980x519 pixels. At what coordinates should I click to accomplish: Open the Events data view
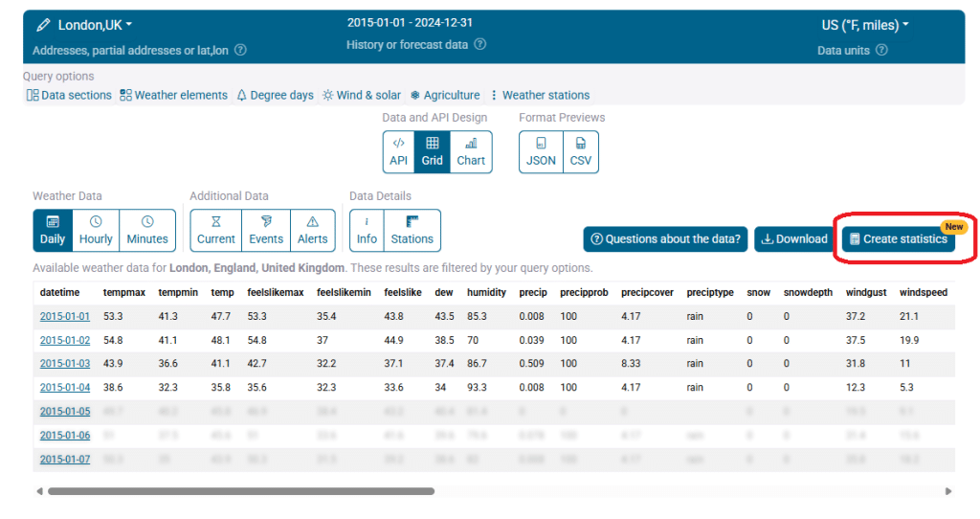click(x=266, y=231)
